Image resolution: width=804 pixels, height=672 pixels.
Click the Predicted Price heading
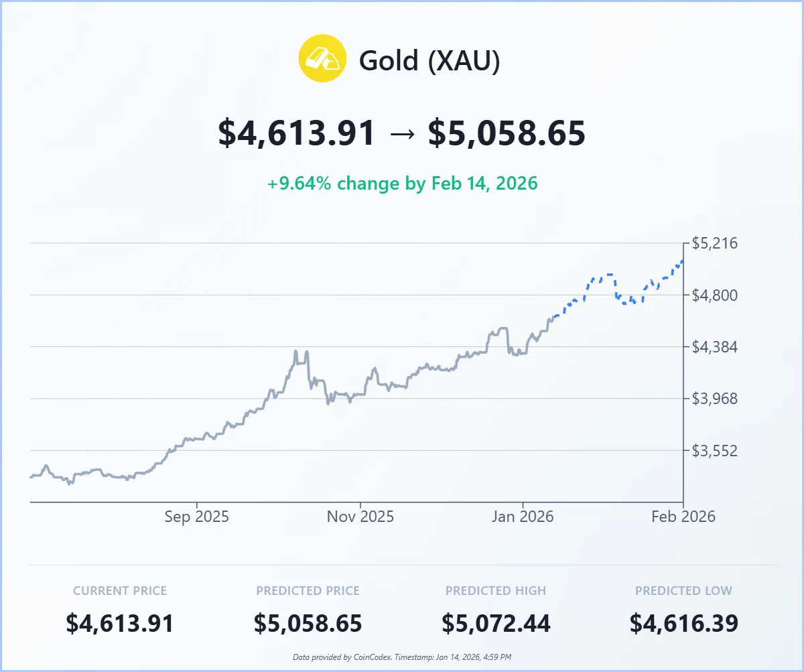click(x=308, y=591)
